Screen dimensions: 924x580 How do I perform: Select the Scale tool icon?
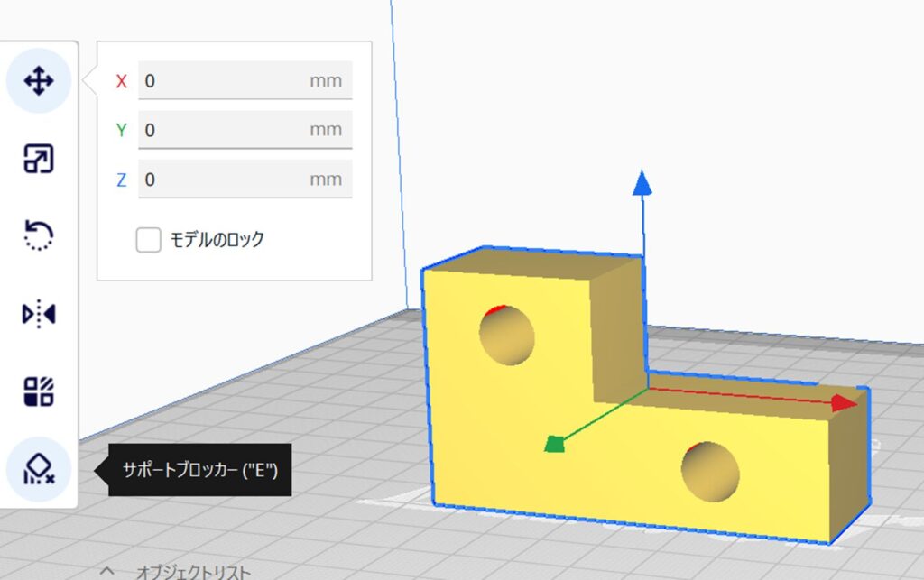(39, 159)
